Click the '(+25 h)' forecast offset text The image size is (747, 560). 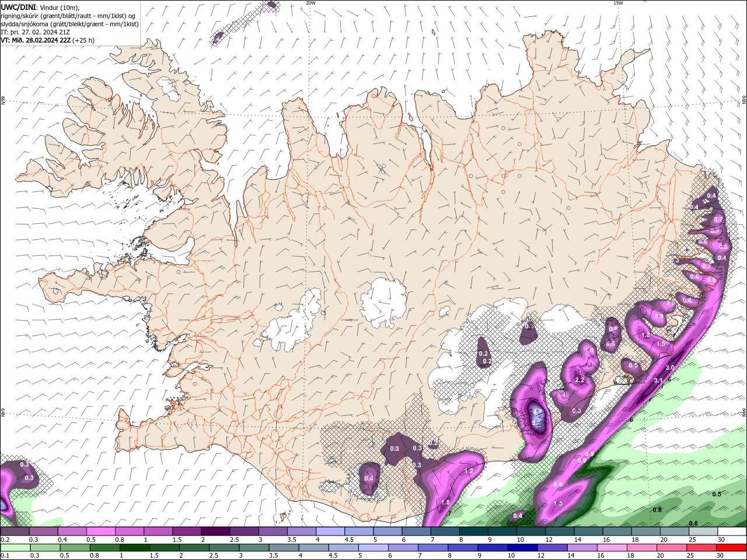84,40
